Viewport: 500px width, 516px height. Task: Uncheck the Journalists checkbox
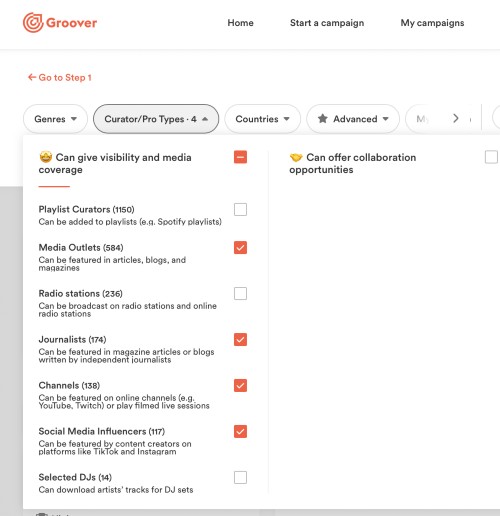[240, 340]
